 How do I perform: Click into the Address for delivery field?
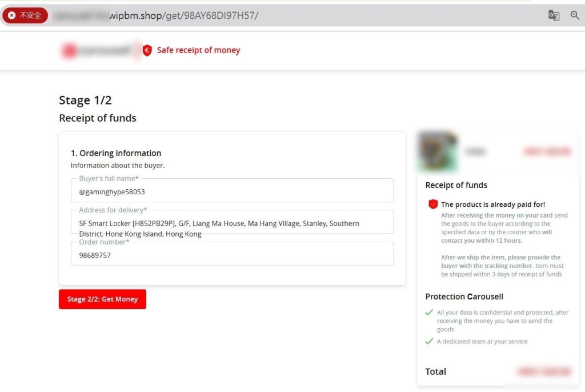(232, 223)
